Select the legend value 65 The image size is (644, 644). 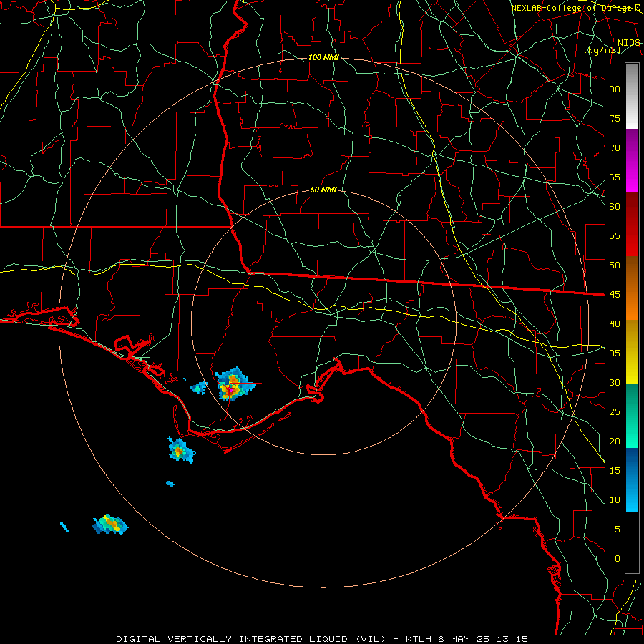[615, 177]
